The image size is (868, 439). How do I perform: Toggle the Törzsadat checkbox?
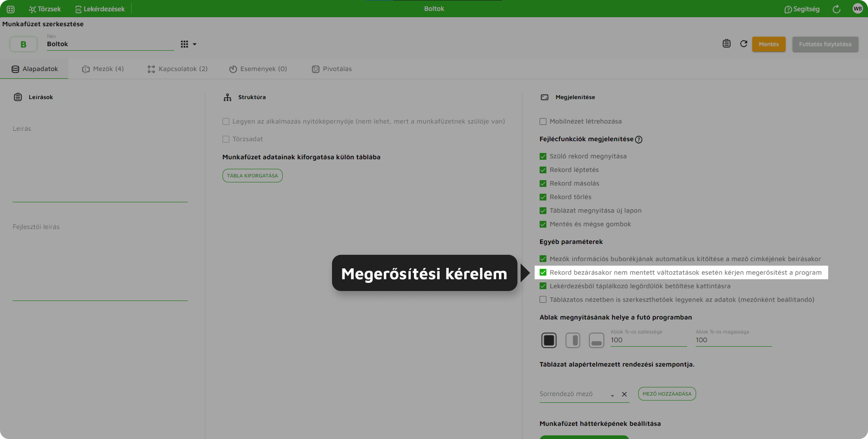(x=226, y=139)
